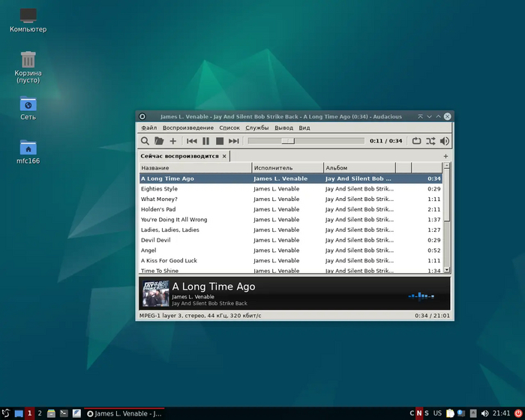525x420 pixels.
Task: Open the volume control speaker icon
Action: pyautogui.click(x=444, y=141)
